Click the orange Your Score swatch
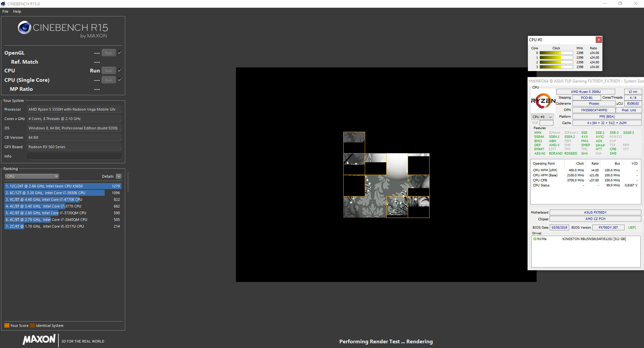This screenshot has width=644, height=348. (7, 325)
